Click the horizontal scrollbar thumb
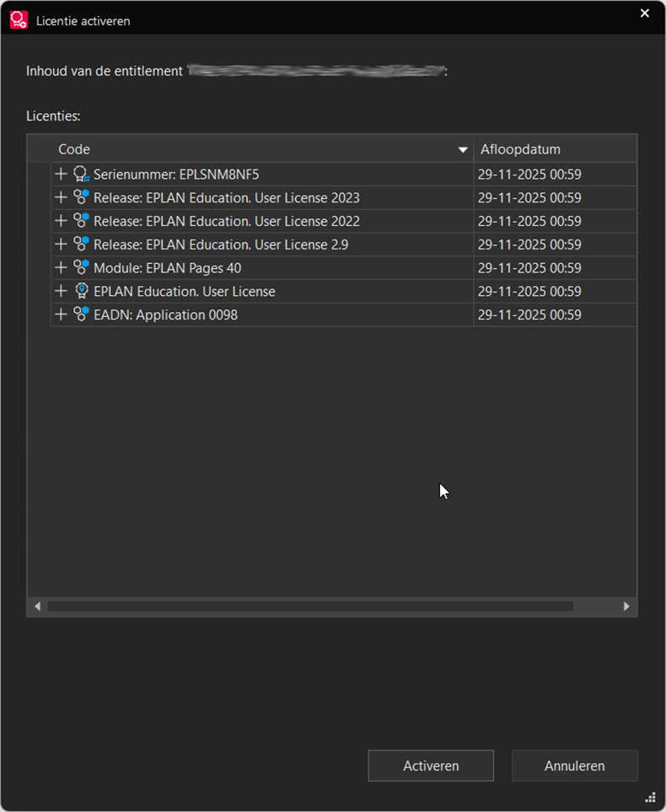The width and height of the screenshot is (666, 812). 310,606
